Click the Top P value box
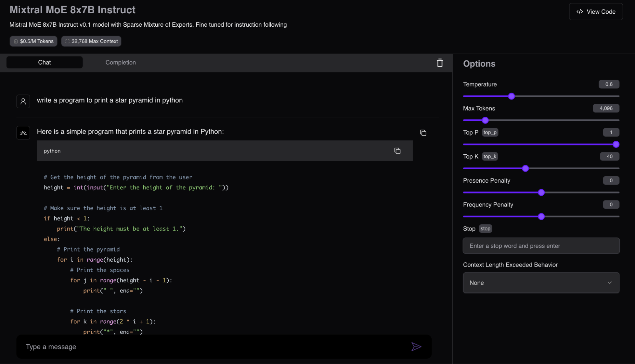 click(611, 132)
